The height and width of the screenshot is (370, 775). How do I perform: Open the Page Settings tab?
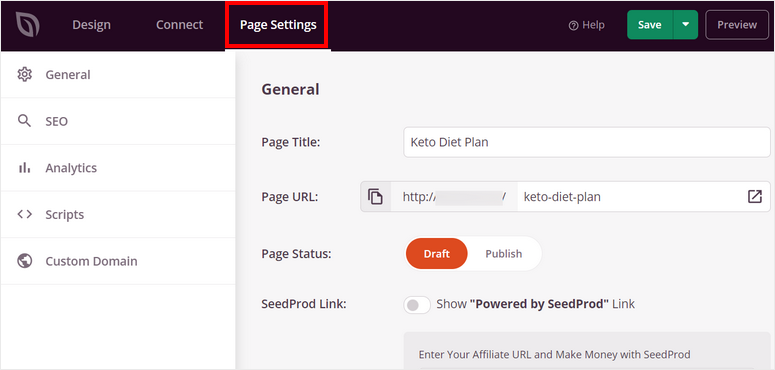pyautogui.click(x=278, y=25)
